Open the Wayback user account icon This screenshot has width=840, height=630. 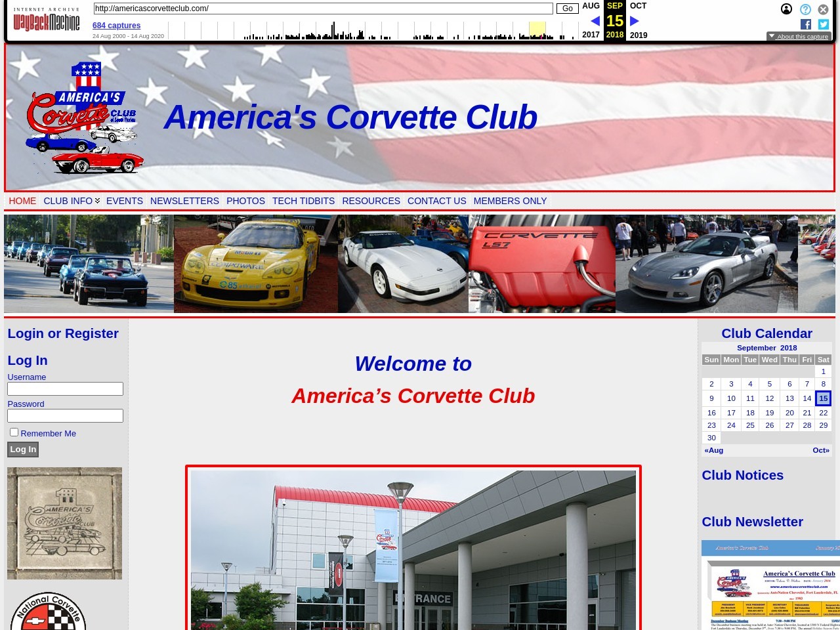(786, 9)
